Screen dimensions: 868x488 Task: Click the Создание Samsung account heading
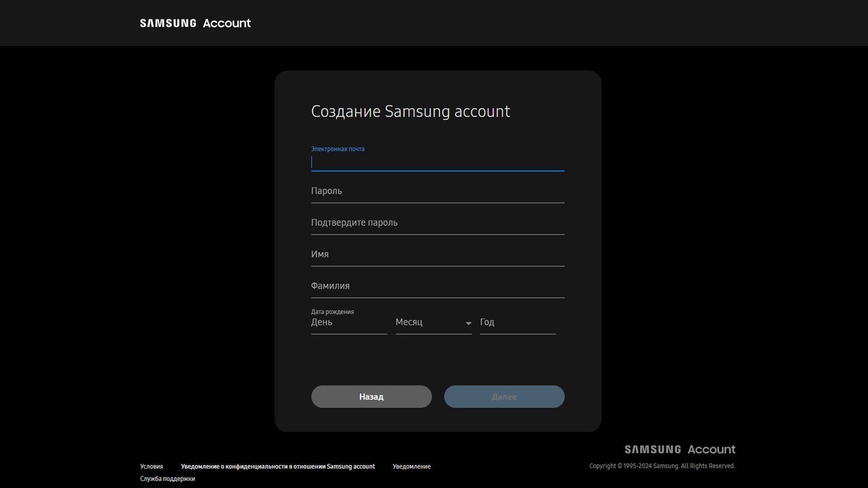tap(410, 111)
